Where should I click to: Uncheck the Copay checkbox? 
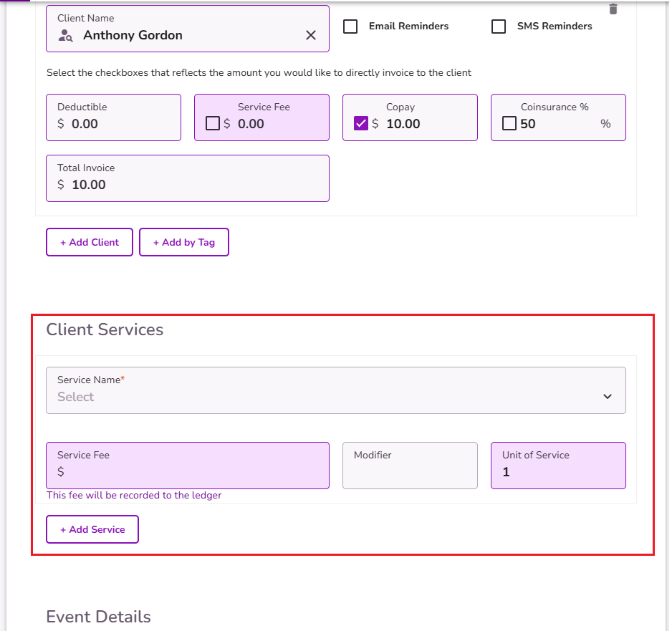[361, 123]
